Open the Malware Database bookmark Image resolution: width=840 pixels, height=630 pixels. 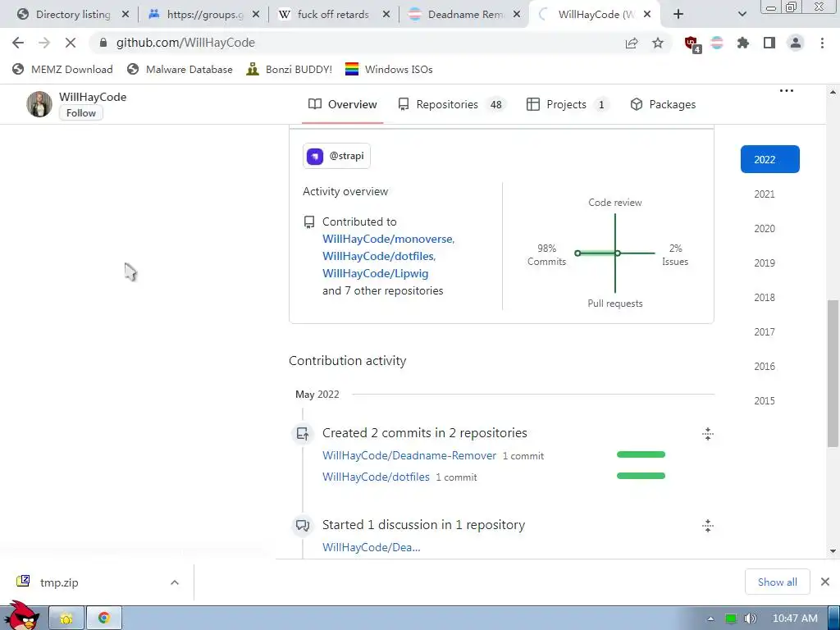click(x=180, y=69)
